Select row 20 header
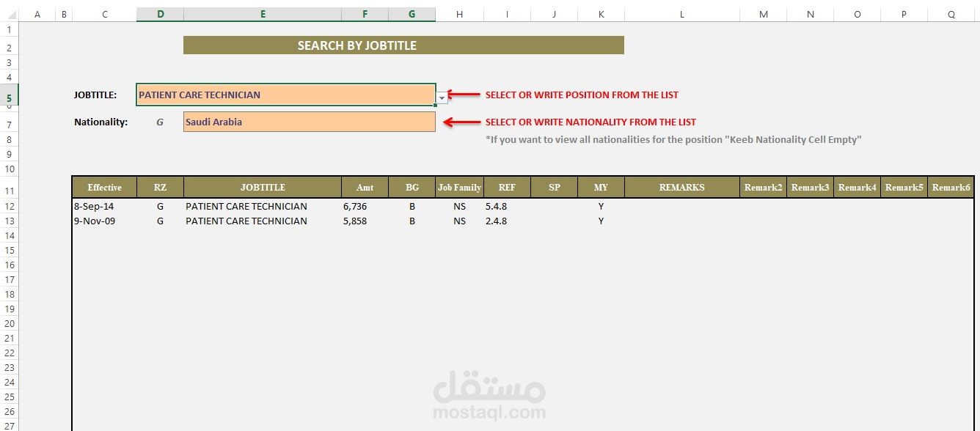Screen dimensions: 980x431 click(x=9, y=324)
